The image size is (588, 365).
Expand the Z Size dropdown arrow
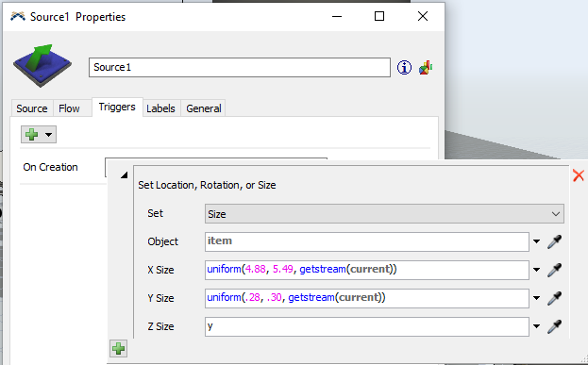537,326
